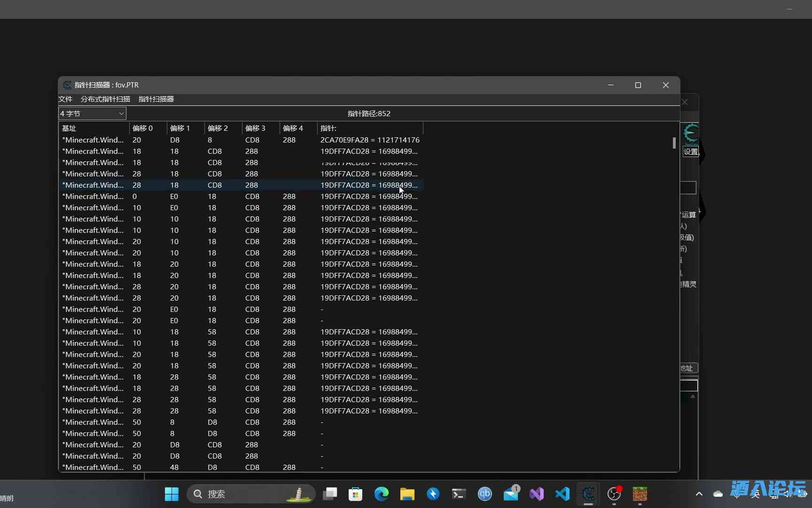
Task: Open the Windows Start menu
Action: (172, 494)
